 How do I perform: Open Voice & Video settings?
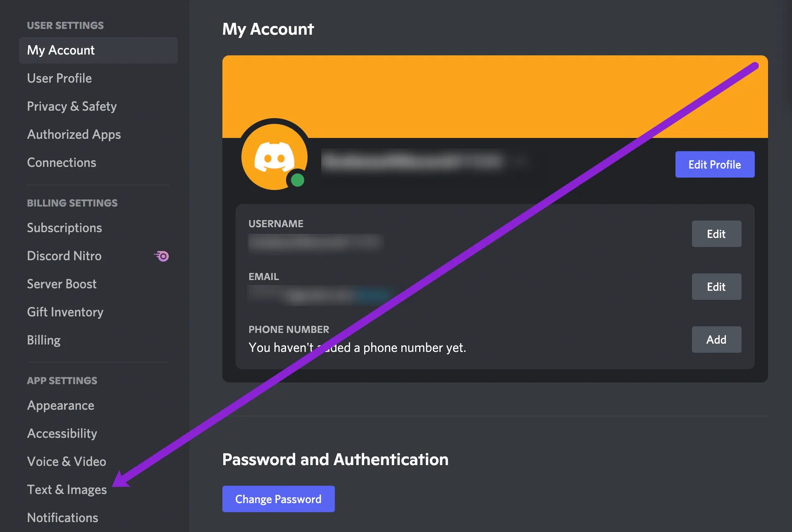(67, 462)
